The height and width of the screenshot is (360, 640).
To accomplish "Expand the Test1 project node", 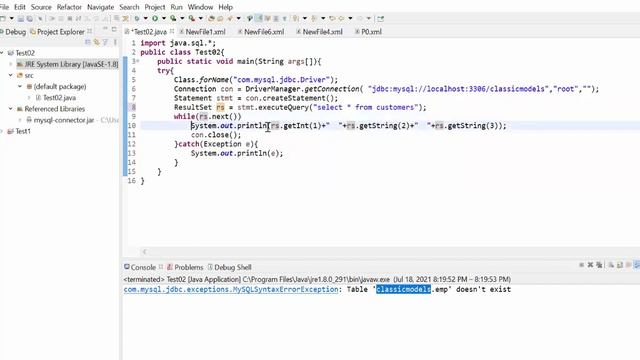I will coord(2,131).
